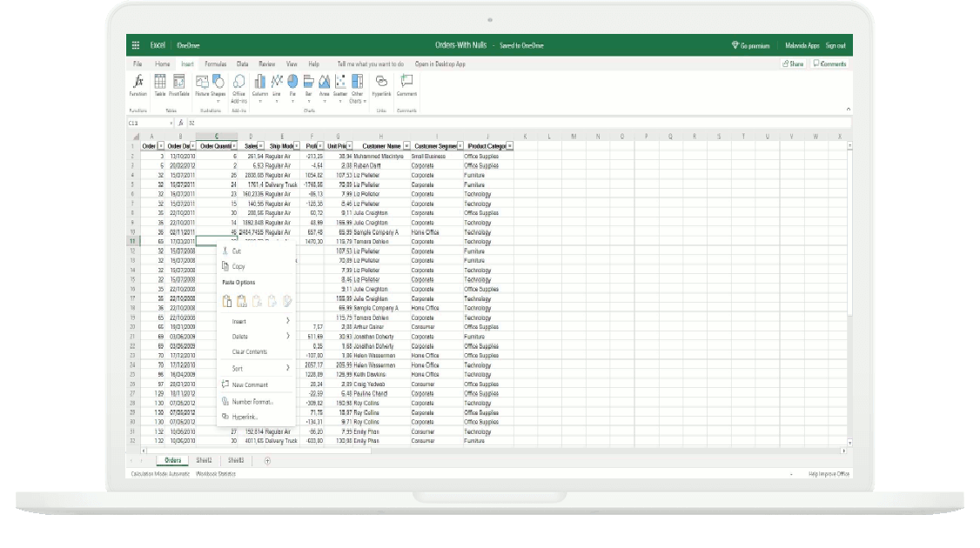980x548 pixels.
Task: Switch to the Review tab
Action: click(267, 63)
